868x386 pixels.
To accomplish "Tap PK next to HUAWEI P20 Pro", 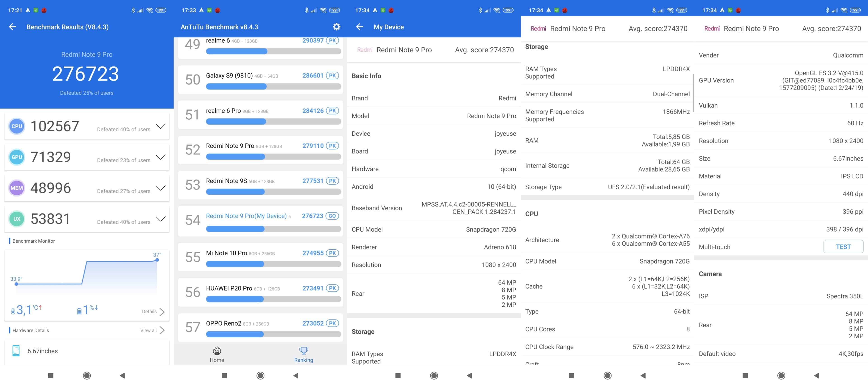I will 332,288.
